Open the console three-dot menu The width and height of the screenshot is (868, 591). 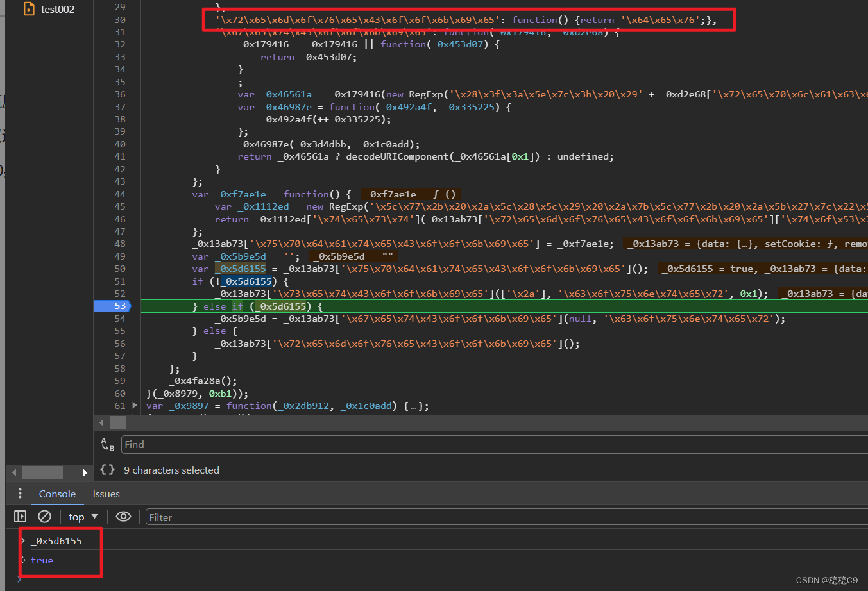[x=20, y=494]
